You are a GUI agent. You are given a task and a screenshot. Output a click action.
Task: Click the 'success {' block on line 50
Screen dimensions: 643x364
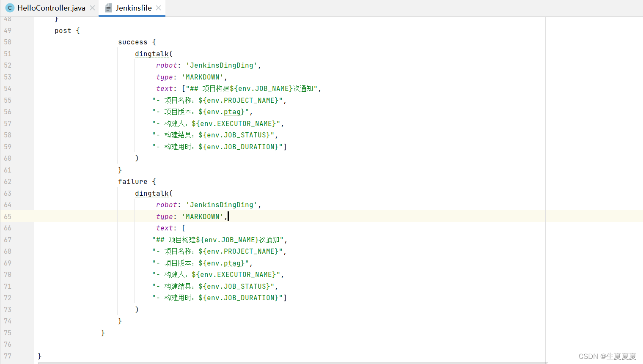pos(137,42)
